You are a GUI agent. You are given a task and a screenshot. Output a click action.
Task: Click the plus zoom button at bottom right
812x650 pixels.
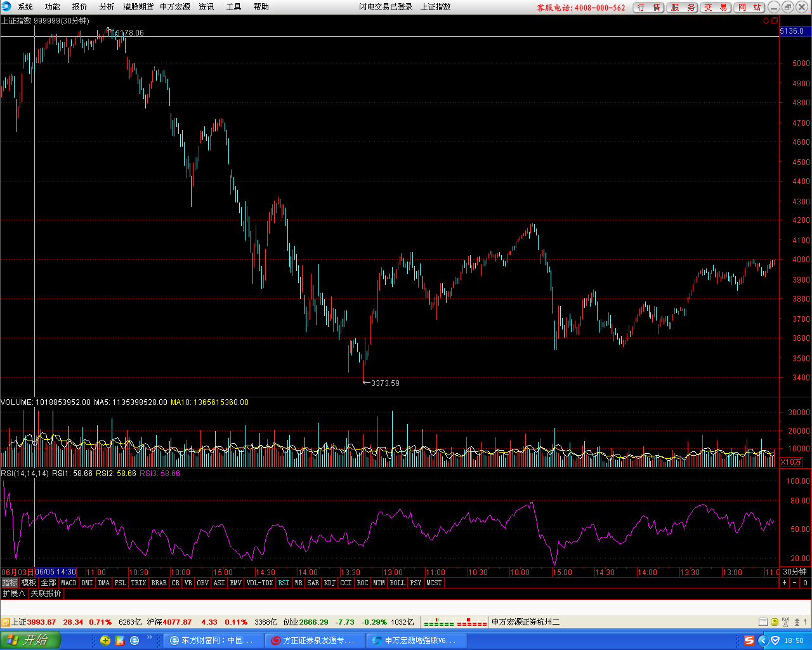pyautogui.click(x=784, y=583)
